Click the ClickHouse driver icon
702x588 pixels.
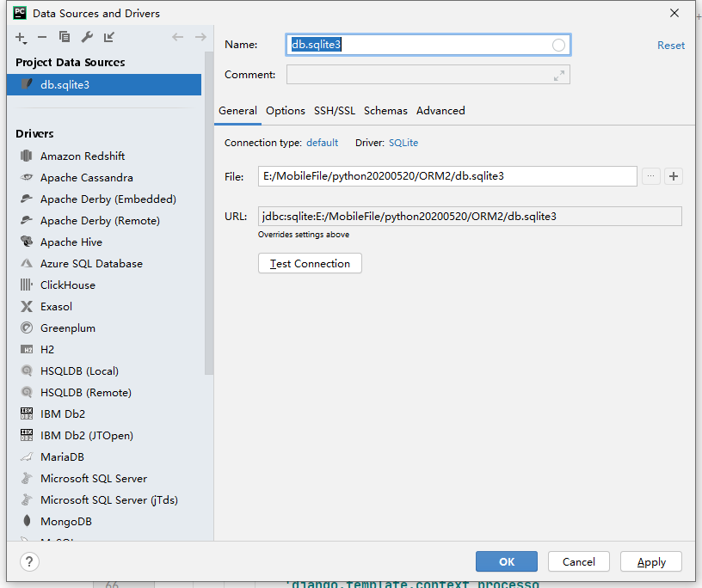tap(27, 285)
